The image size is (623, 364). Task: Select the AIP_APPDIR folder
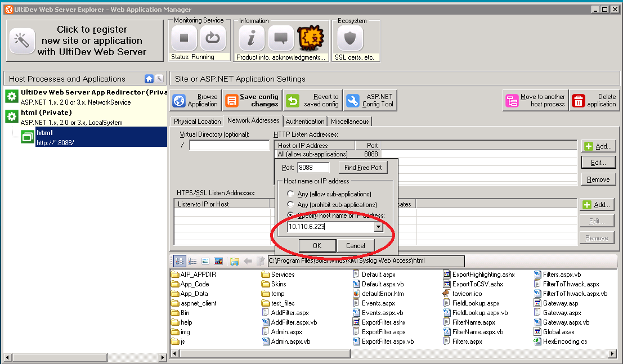pos(194,275)
